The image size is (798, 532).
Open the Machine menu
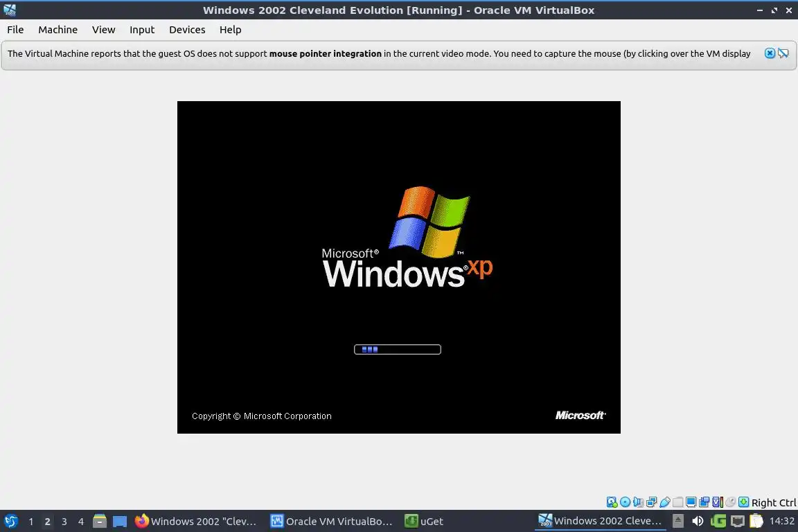57,30
